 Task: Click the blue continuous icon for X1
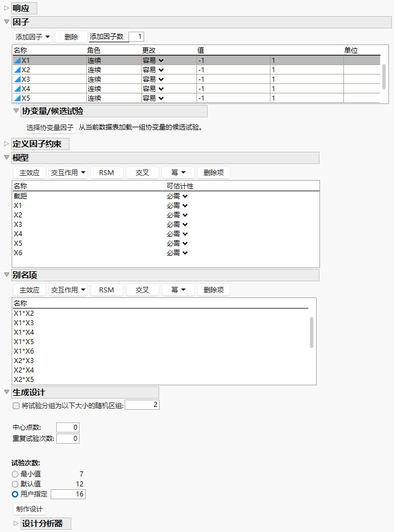coord(17,61)
